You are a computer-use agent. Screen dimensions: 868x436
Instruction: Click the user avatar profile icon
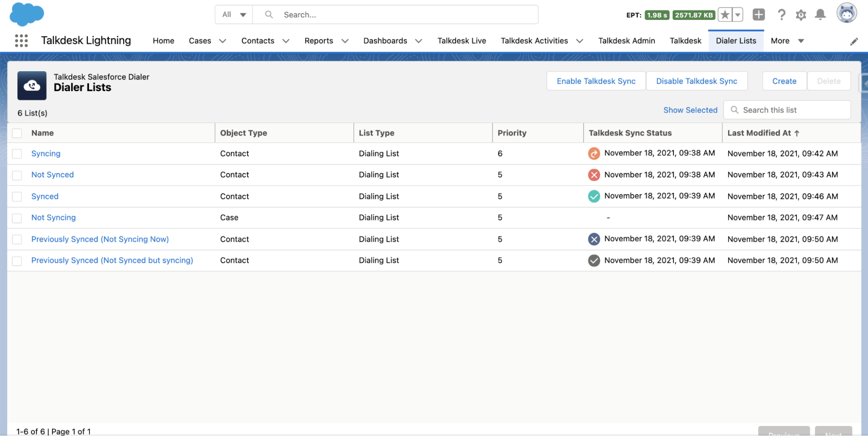click(x=847, y=13)
